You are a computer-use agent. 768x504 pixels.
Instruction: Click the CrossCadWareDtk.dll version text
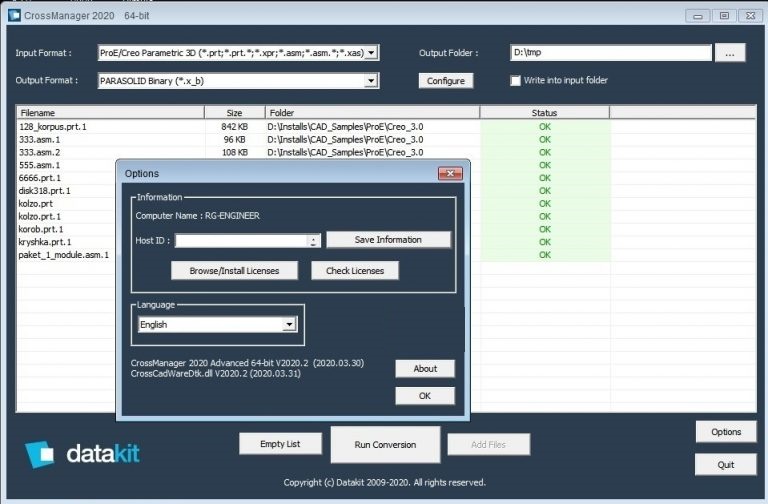pos(216,373)
